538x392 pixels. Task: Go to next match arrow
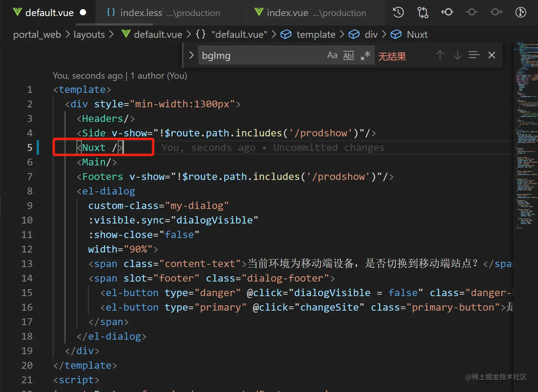coord(457,55)
